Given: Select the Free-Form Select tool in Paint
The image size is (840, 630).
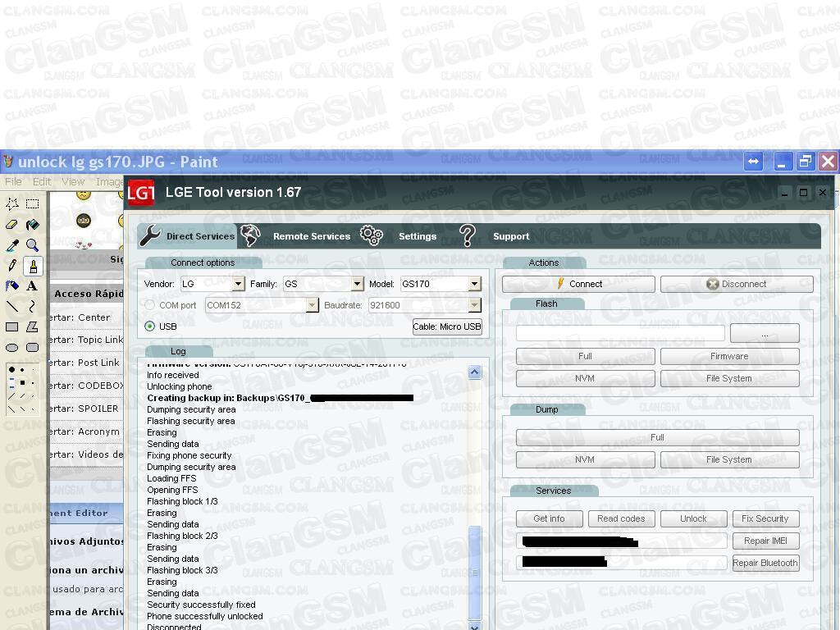Looking at the screenshot, I should point(11,203).
